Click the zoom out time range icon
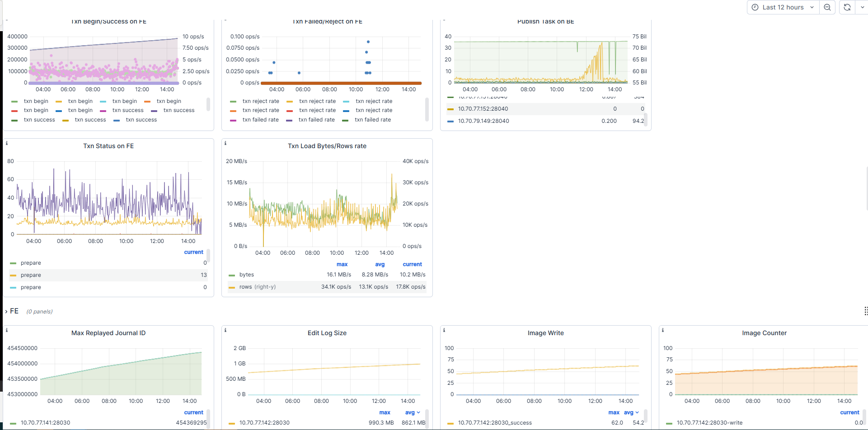This screenshot has width=868, height=430. 827,7
